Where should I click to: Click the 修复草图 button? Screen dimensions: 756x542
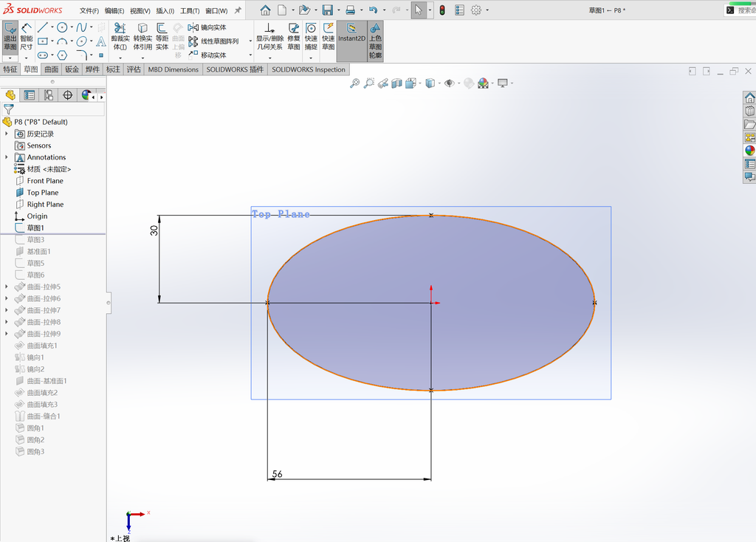294,37
